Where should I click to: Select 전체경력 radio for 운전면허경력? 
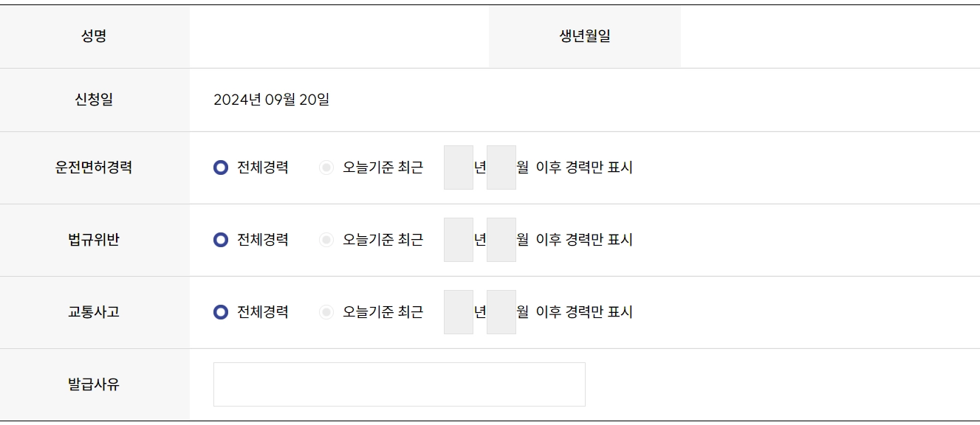point(222,167)
